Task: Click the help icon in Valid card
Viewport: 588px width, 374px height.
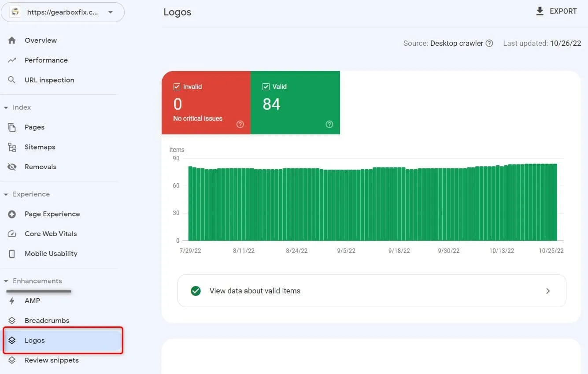Action: click(329, 124)
